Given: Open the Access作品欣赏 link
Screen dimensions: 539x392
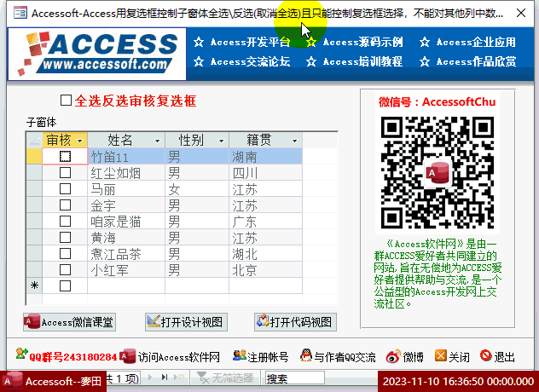Looking at the screenshot, I should point(476,61).
